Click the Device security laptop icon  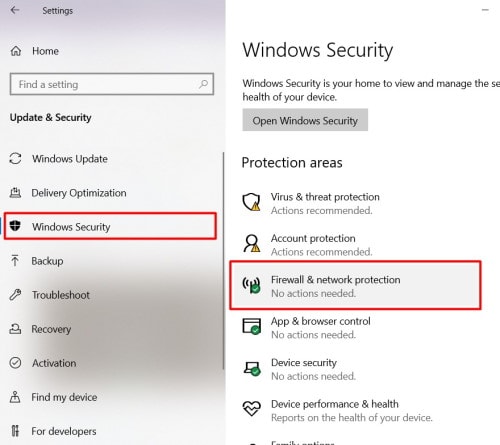[252, 368]
